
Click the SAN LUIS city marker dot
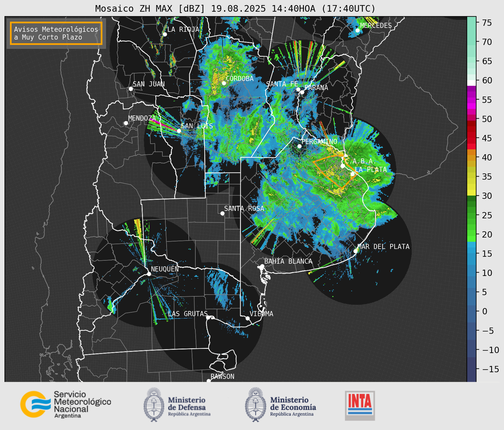click(179, 131)
